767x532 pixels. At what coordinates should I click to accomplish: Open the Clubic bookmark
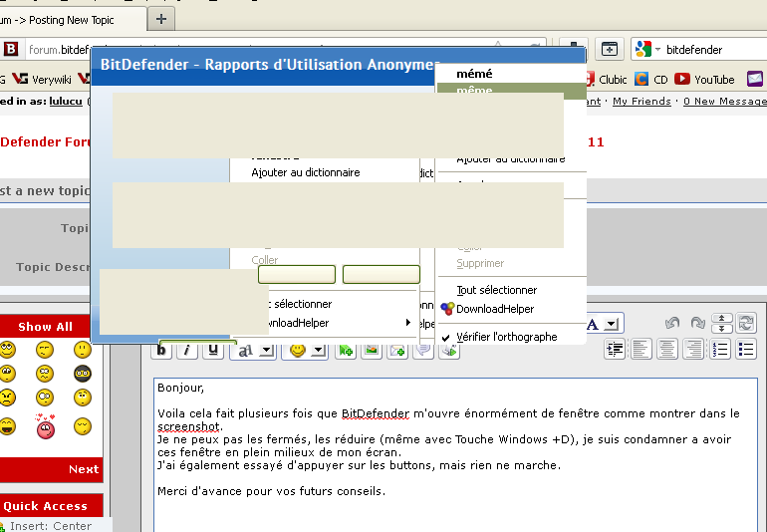coord(606,80)
